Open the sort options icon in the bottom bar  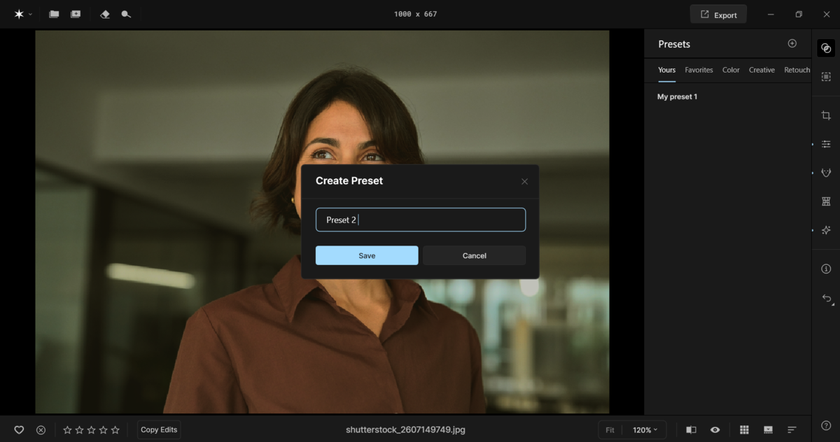point(792,430)
